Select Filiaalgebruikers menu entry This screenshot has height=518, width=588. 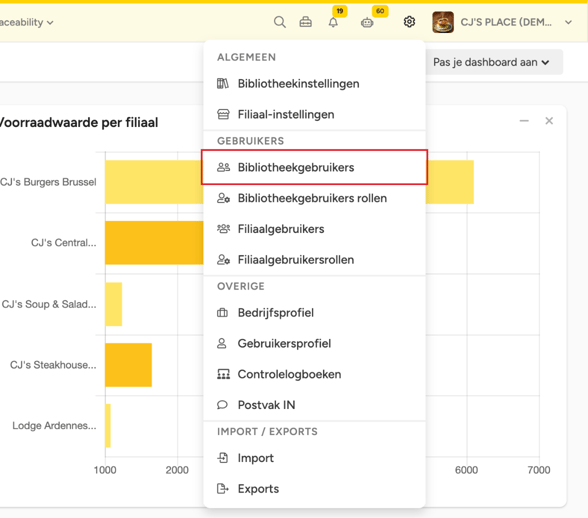pyautogui.click(x=314, y=229)
